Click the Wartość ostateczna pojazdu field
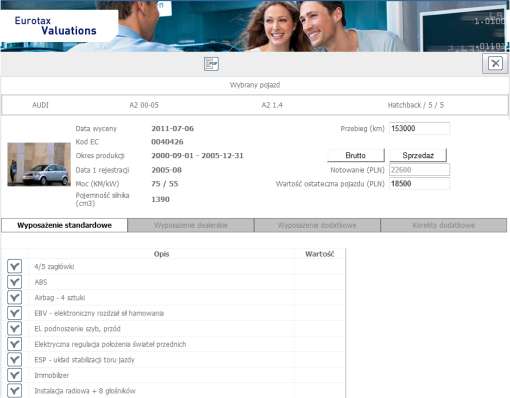The image size is (510, 398). [419, 184]
